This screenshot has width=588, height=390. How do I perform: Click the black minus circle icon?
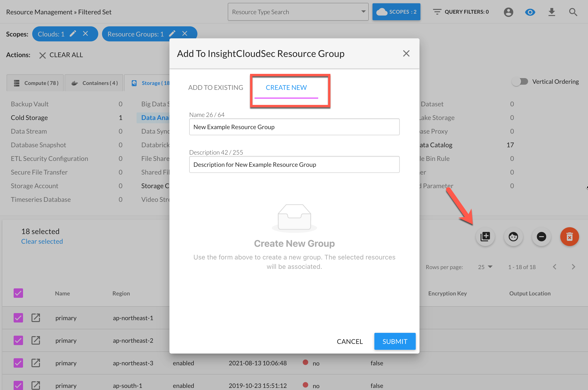541,237
